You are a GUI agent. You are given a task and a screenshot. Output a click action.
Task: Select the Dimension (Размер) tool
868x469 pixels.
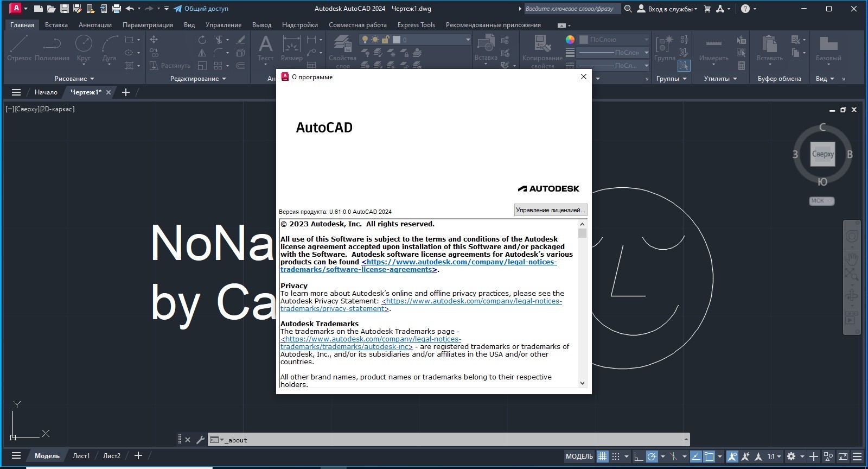click(x=291, y=48)
